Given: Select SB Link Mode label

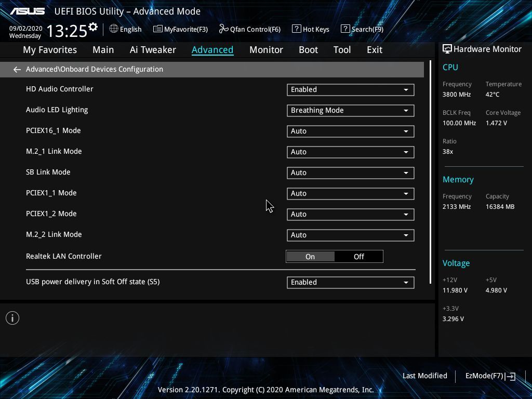Looking at the screenshot, I should click(48, 172).
